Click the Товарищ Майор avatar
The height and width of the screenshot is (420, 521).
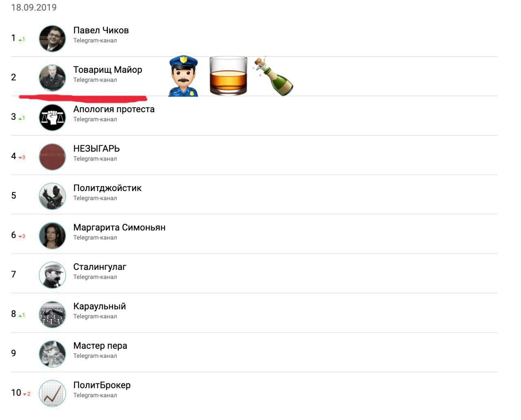[52, 78]
